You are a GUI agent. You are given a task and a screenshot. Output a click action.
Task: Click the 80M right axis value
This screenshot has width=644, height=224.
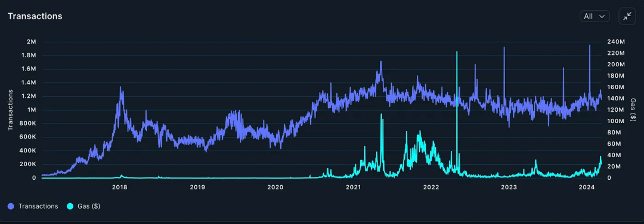click(614, 133)
